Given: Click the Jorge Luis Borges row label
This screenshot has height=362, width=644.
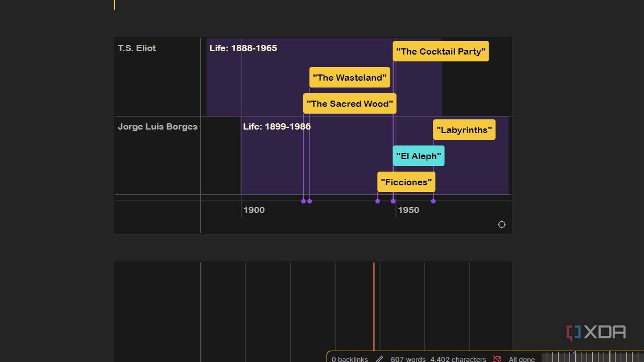Looking at the screenshot, I should [158, 126].
